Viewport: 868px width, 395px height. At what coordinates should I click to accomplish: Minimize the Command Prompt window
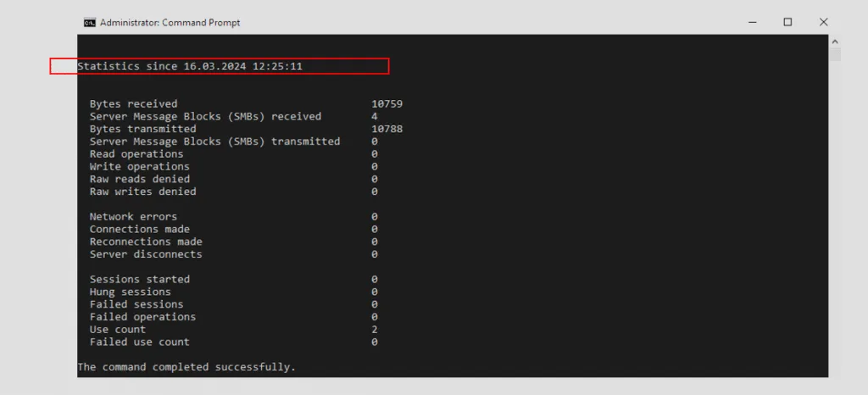click(752, 23)
